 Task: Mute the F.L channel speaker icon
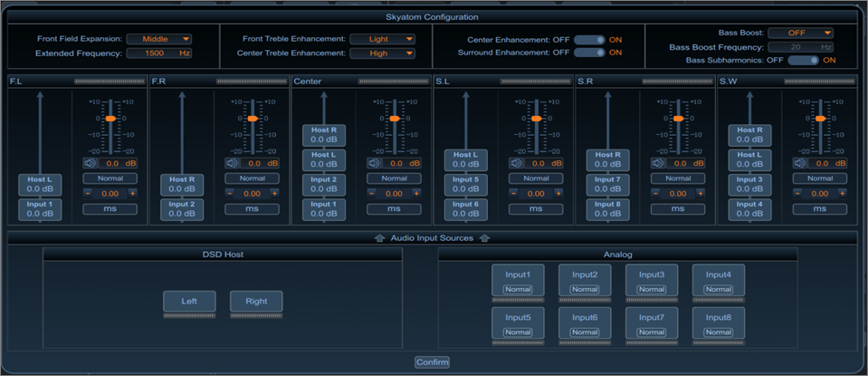91,163
